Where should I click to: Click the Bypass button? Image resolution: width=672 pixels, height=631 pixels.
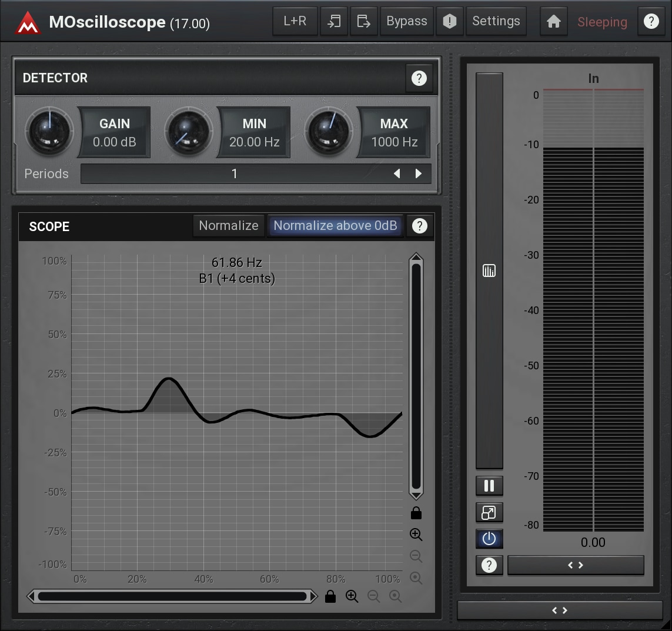[x=407, y=22]
